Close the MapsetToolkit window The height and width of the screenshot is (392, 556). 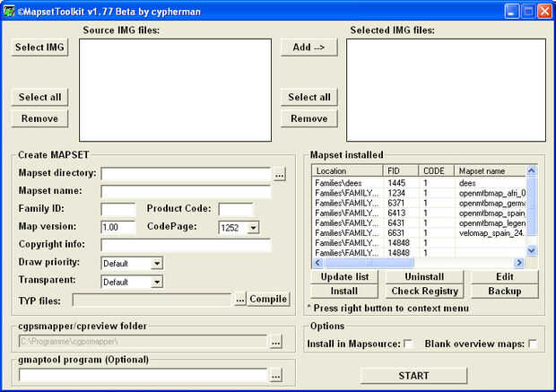[544, 12]
